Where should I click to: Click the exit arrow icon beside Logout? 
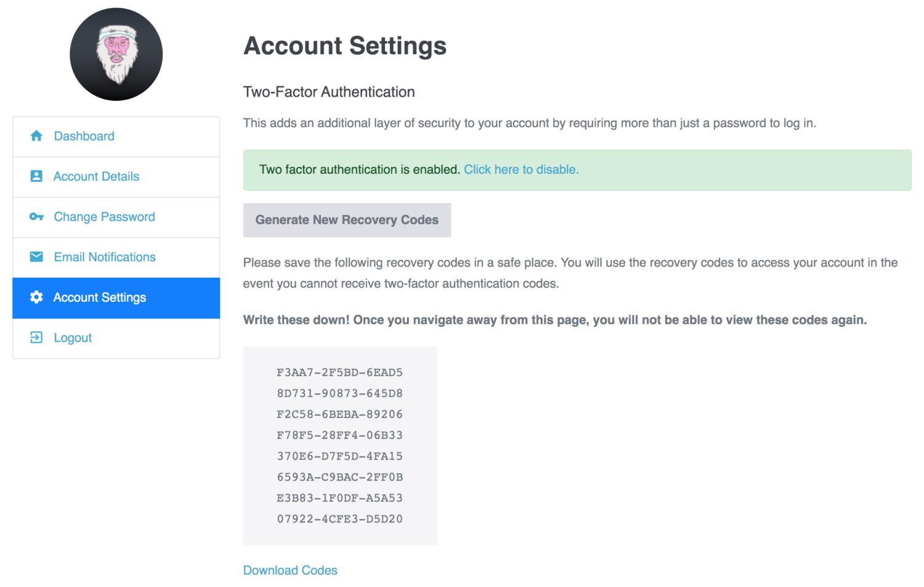[36, 338]
